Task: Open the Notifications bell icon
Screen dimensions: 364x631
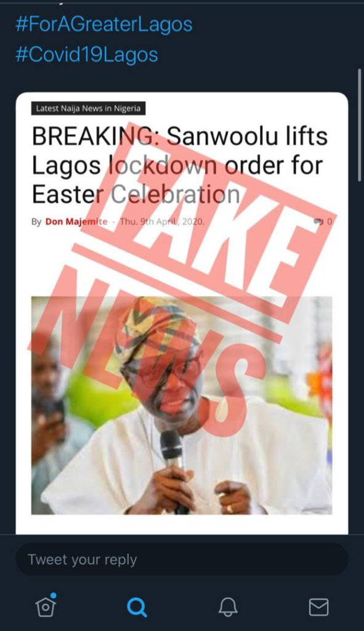Action: (228, 606)
